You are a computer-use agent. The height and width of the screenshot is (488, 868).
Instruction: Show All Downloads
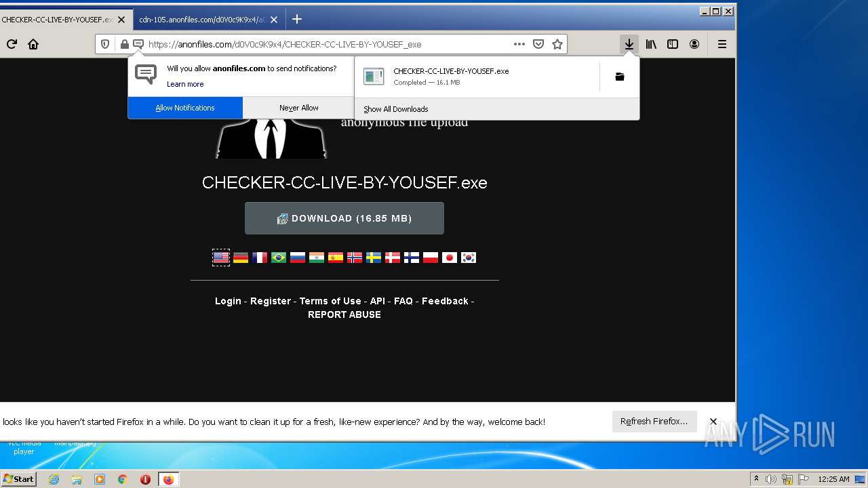[497, 109]
